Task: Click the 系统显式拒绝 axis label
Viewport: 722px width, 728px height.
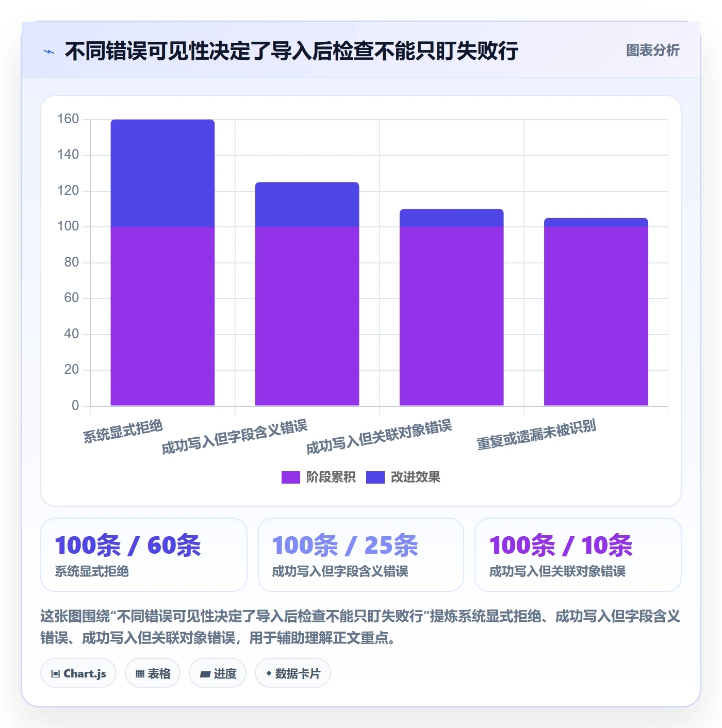Action: 123,432
